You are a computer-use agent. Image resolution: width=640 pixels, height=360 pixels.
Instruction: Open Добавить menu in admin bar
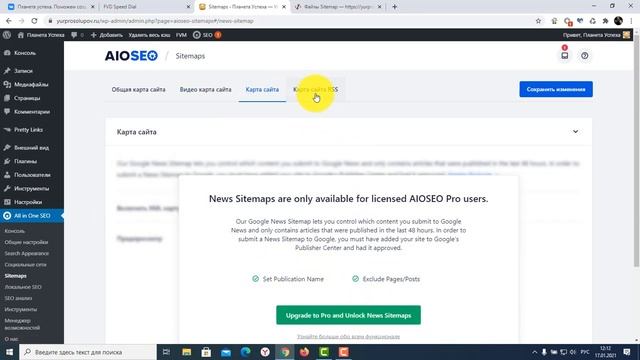tap(107, 35)
